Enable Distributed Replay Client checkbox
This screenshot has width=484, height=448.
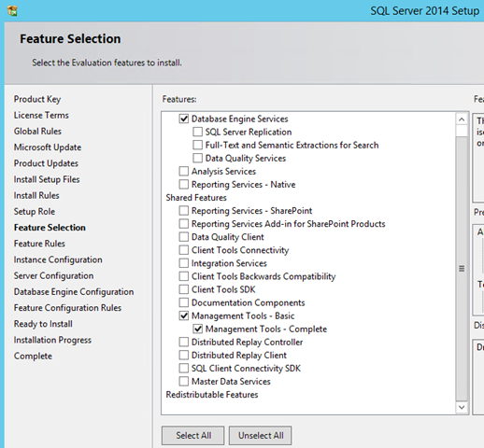[x=184, y=355]
